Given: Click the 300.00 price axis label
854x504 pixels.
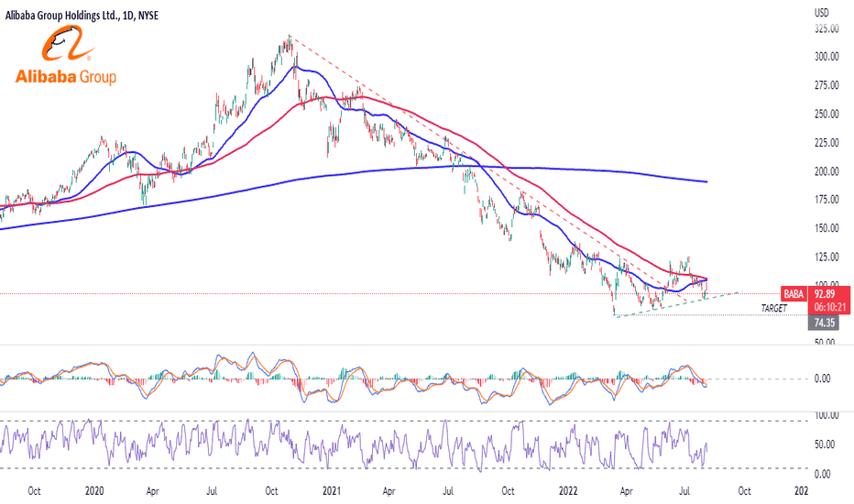Looking at the screenshot, I should 827,57.
